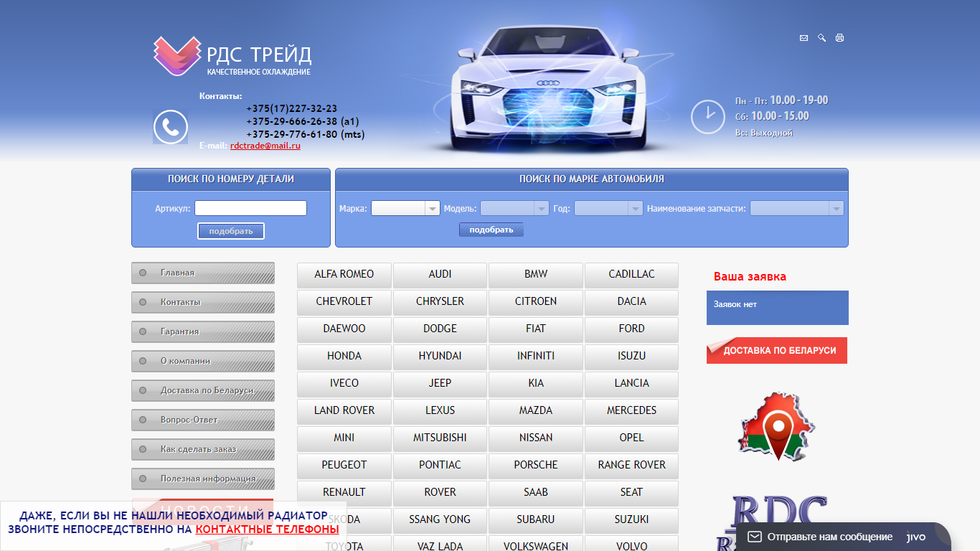Select the CHRYSLER brand button
The width and height of the screenshot is (980, 551).
(440, 302)
